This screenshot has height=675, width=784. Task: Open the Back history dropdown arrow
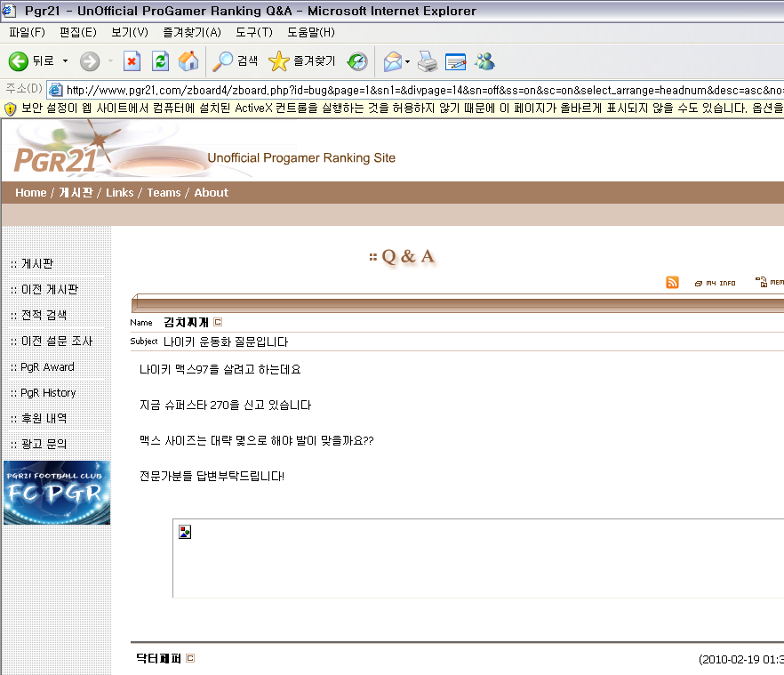pos(65,61)
